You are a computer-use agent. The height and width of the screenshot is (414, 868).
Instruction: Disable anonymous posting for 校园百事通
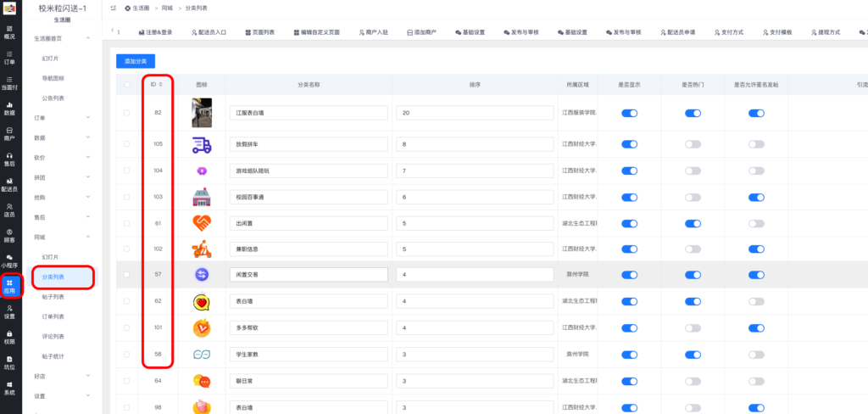(757, 198)
